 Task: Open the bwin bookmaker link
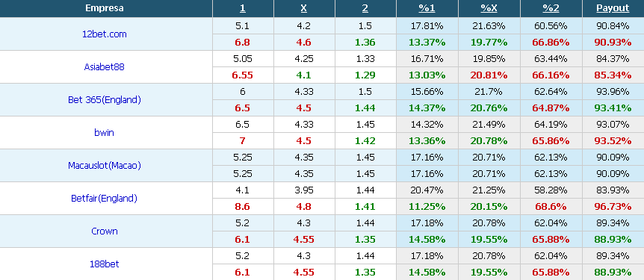pos(105,133)
